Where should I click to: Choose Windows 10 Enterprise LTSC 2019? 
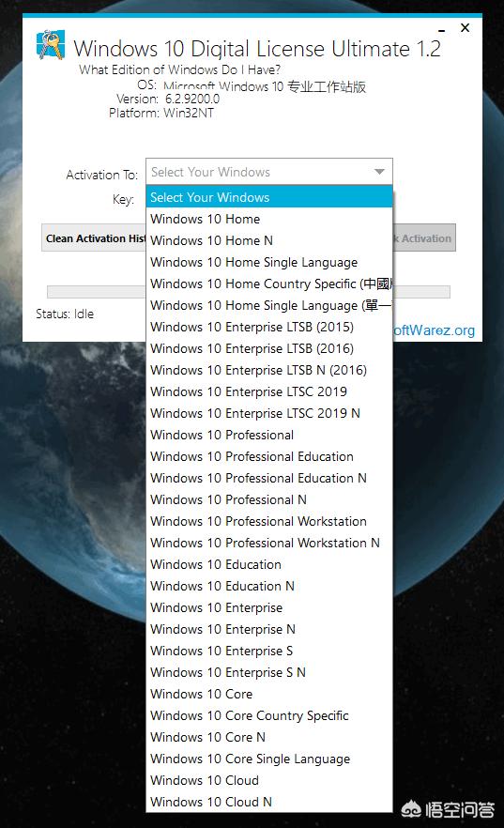pos(269,391)
